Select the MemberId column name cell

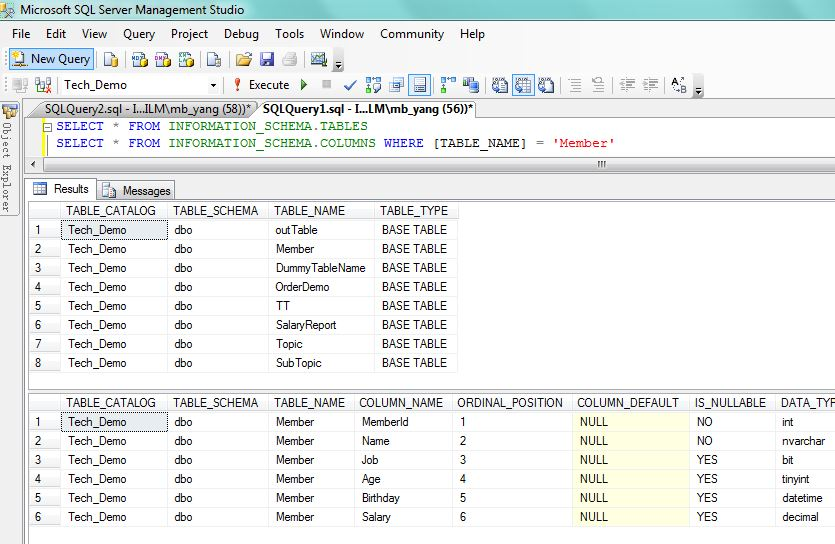(x=404, y=422)
